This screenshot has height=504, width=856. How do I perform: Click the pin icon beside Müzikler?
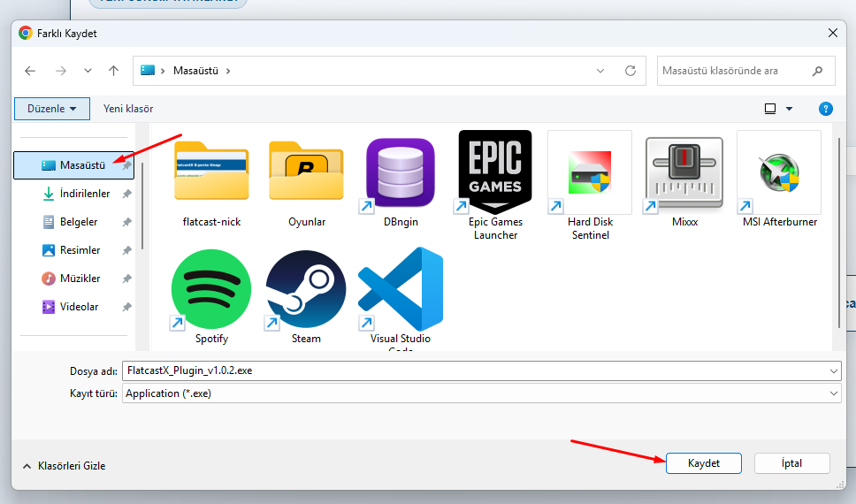coord(126,279)
